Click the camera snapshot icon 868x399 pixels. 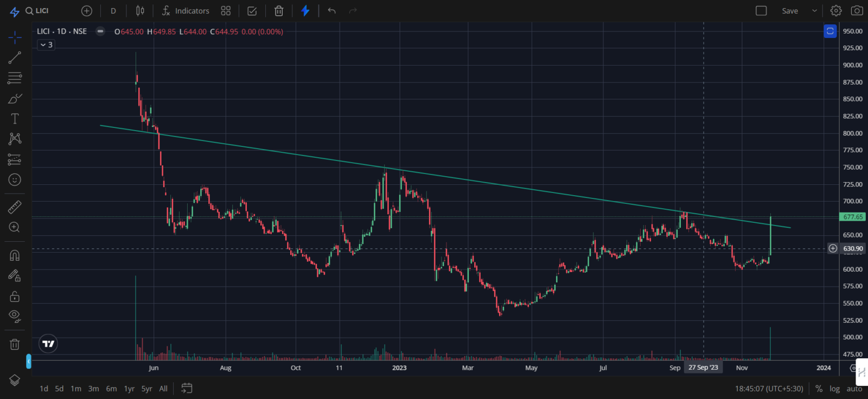point(857,11)
